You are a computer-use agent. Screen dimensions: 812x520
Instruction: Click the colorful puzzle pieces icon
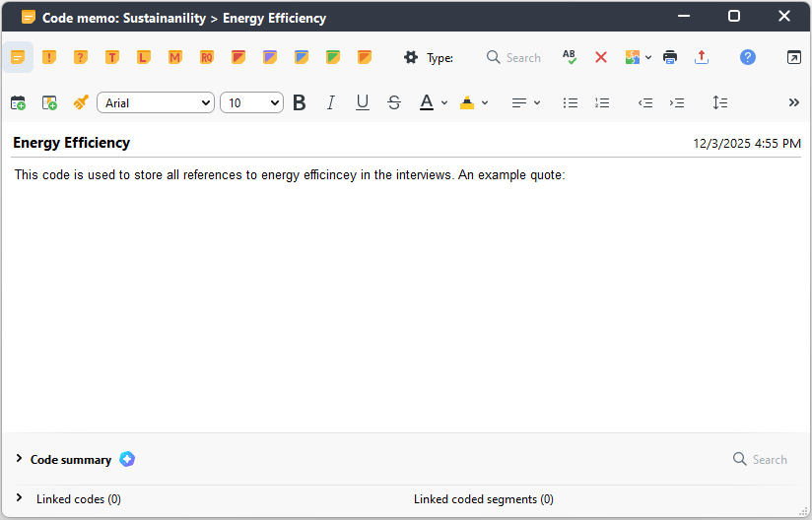pos(633,57)
